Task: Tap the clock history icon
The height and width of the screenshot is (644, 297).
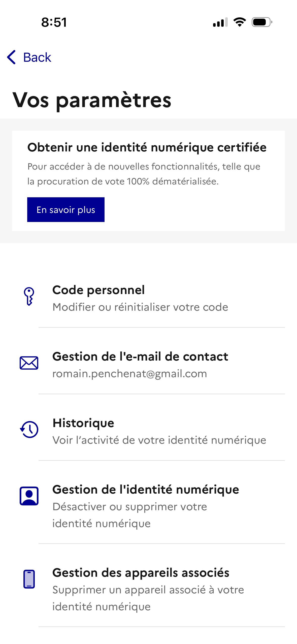Action: pos(29,429)
